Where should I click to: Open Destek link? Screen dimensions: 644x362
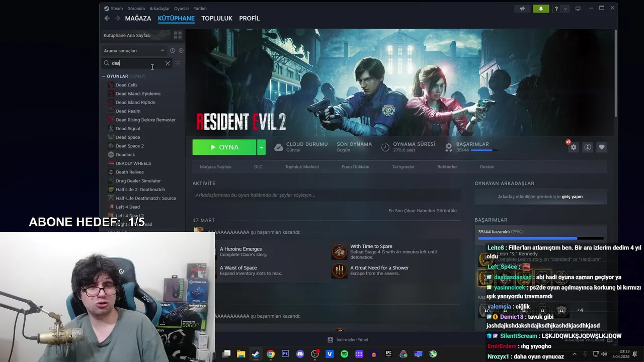pos(487,167)
